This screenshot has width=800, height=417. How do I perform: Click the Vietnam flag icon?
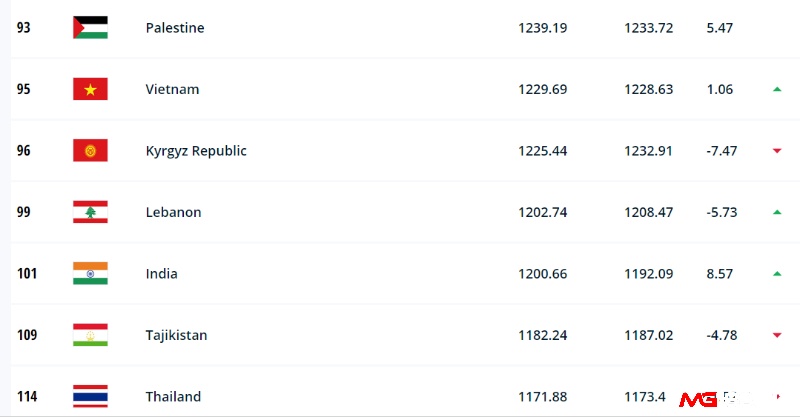pyautogui.click(x=90, y=89)
